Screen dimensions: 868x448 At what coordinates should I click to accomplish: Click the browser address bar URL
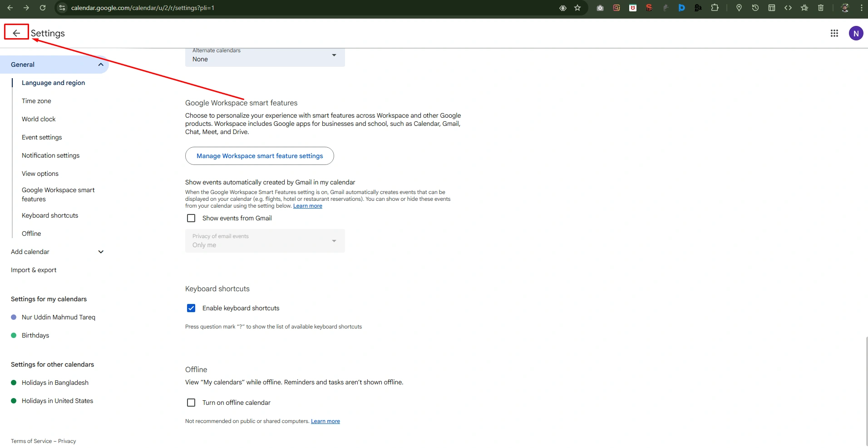pos(143,8)
